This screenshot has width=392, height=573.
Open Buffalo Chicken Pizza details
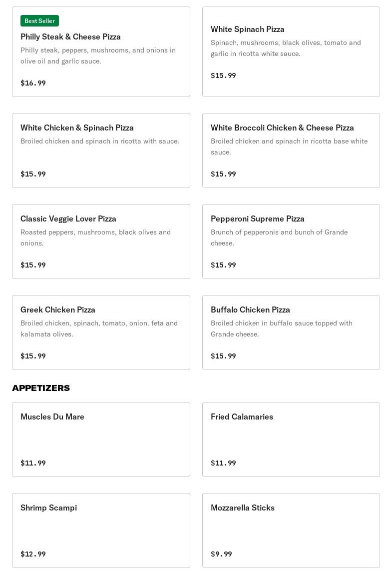(291, 332)
